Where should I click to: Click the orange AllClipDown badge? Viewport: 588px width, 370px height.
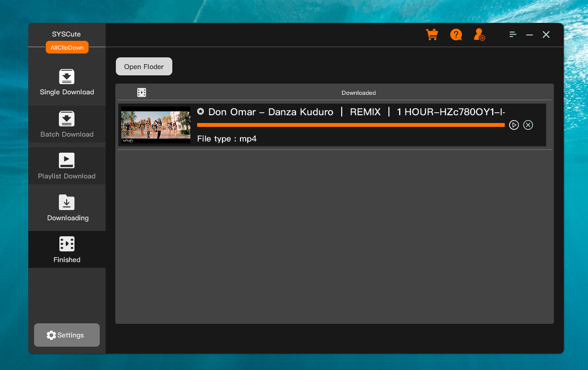(x=67, y=48)
